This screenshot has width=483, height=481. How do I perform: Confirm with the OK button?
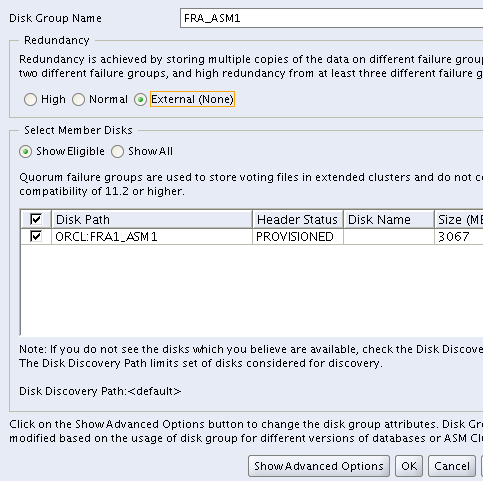pyautogui.click(x=409, y=466)
